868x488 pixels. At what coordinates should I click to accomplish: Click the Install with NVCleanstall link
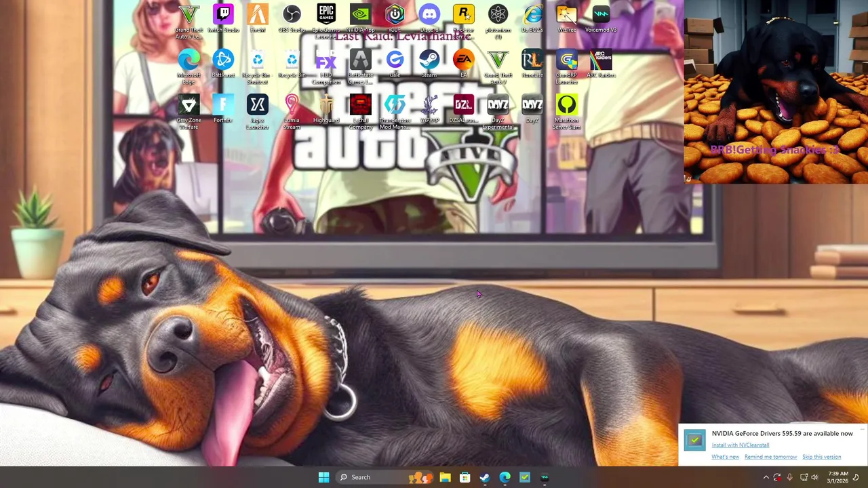740,445
